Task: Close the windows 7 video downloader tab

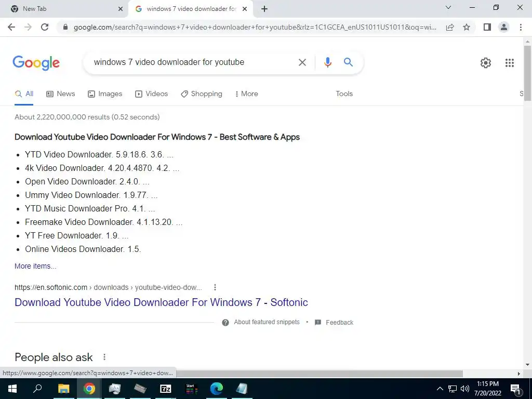Action: coord(245,9)
